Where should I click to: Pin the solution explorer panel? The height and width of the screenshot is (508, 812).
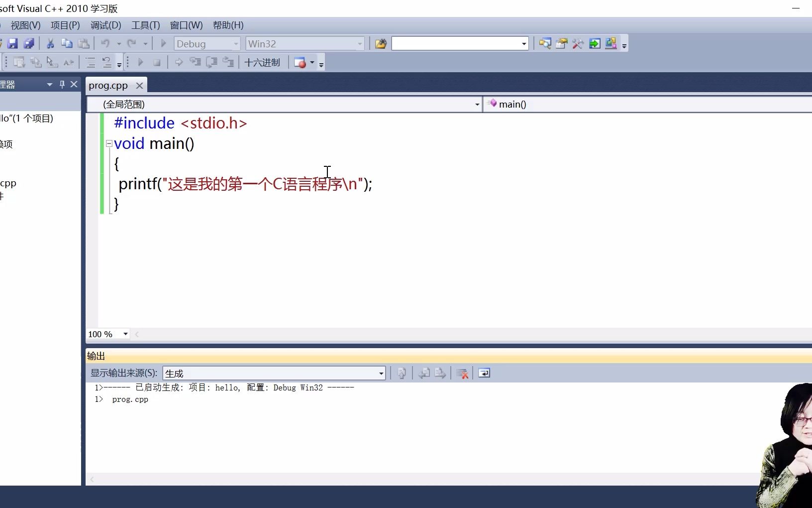pyautogui.click(x=62, y=84)
